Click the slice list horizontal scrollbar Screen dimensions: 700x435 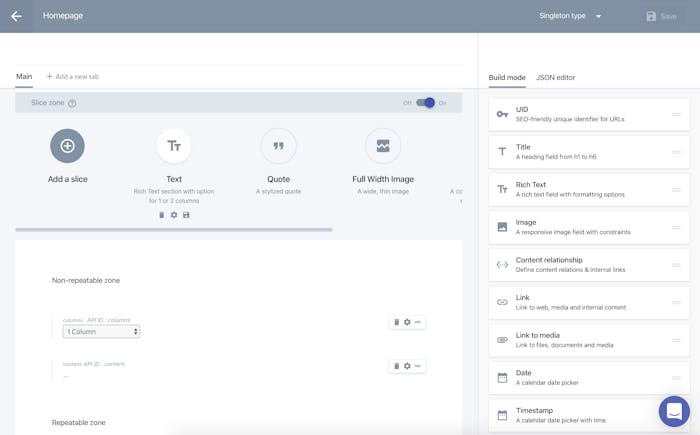174,230
